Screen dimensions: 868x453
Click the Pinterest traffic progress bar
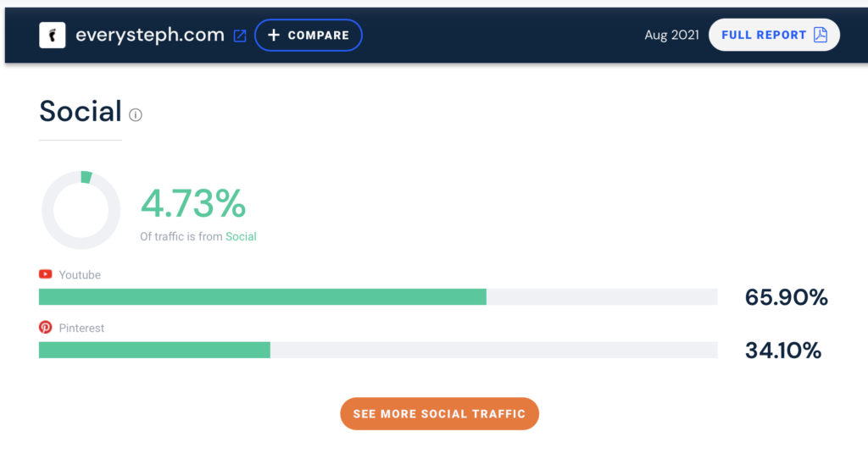click(x=378, y=350)
